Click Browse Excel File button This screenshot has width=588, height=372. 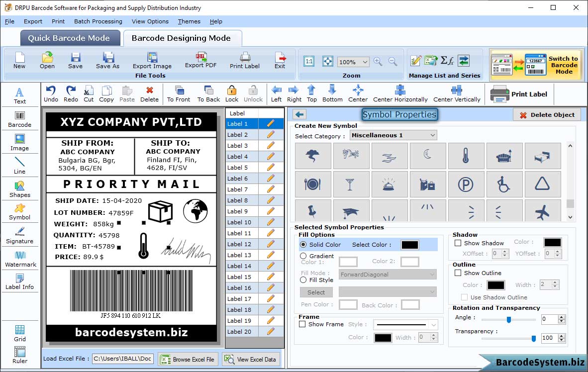[x=188, y=359]
